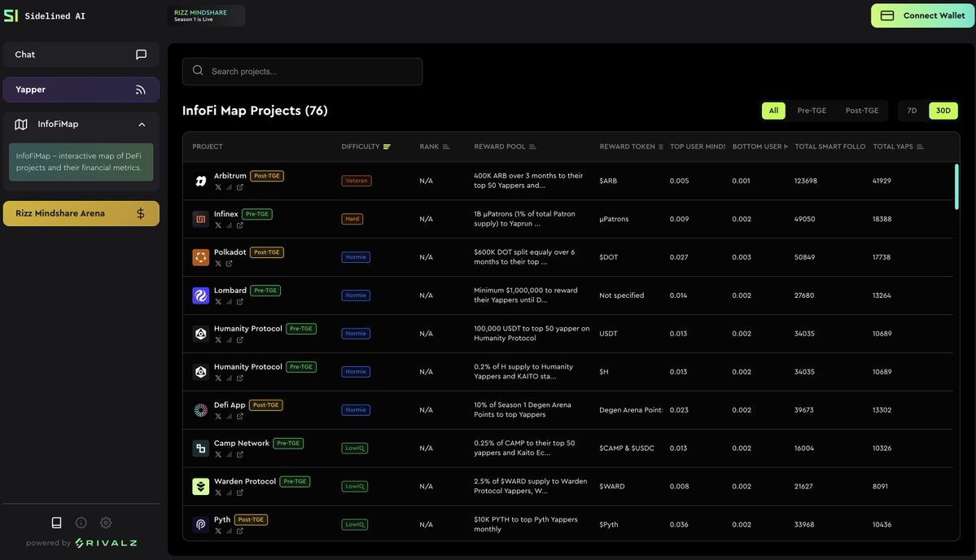This screenshot has width=976, height=560.
Task: Collapse the InfoFiMap section chevron
Action: (x=142, y=125)
